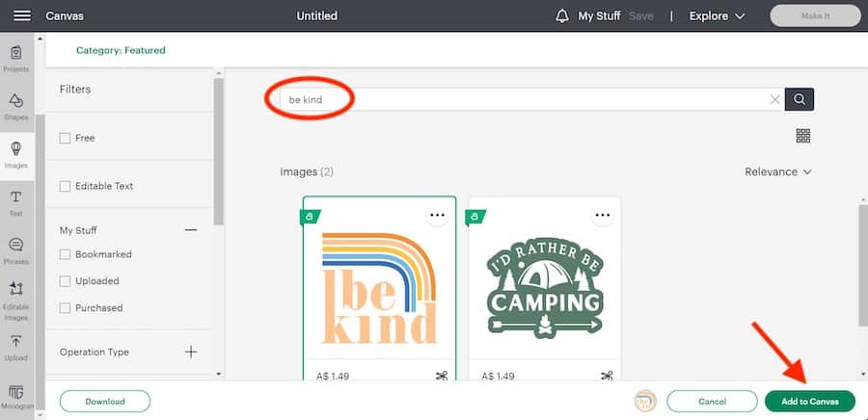Open the Explore dropdown menu

click(717, 16)
